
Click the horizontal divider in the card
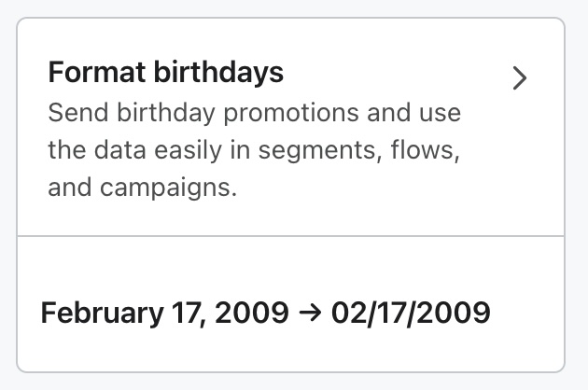pyautogui.click(x=290, y=236)
